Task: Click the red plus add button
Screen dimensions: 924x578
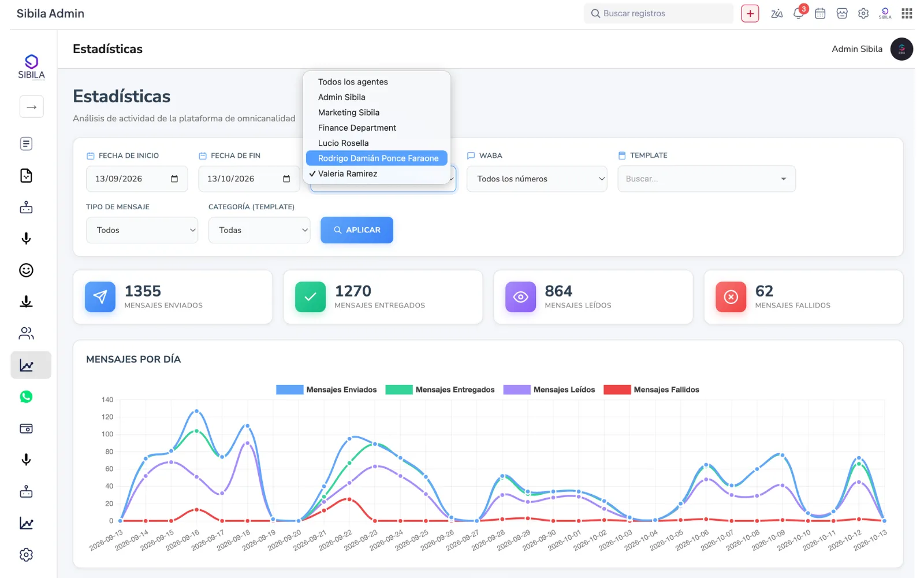Action: click(x=750, y=13)
